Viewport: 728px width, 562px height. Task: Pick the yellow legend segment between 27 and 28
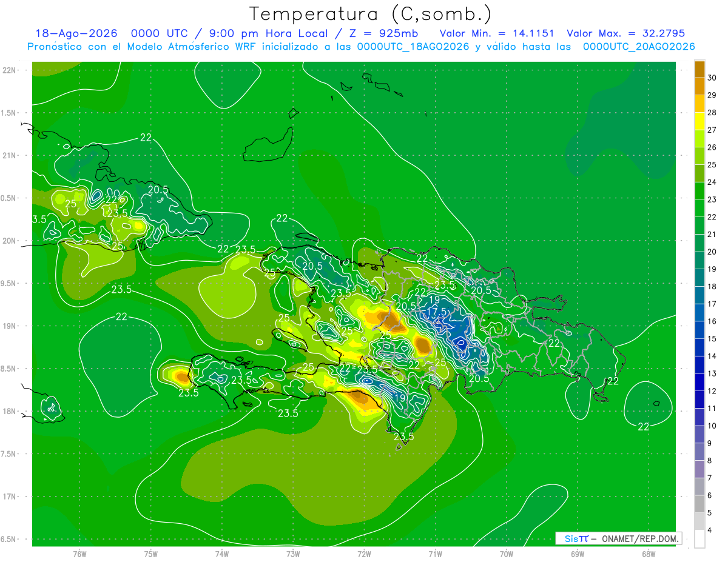[699, 121]
